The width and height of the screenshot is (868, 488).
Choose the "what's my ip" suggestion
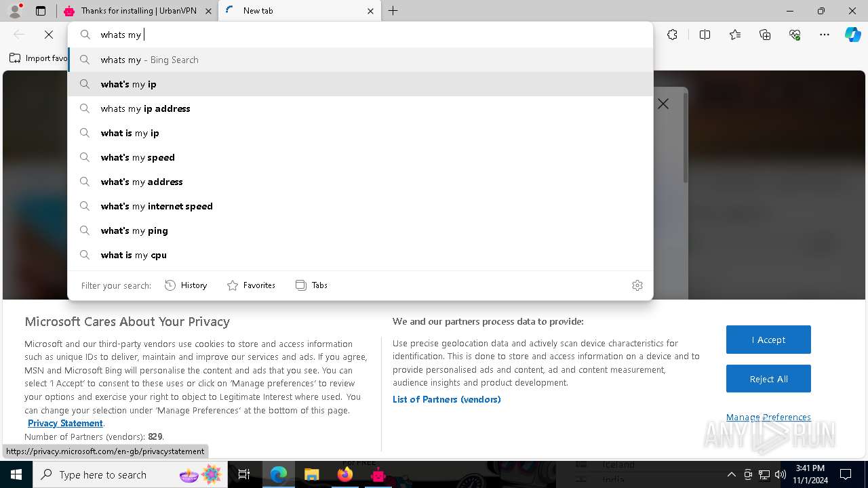(360, 84)
